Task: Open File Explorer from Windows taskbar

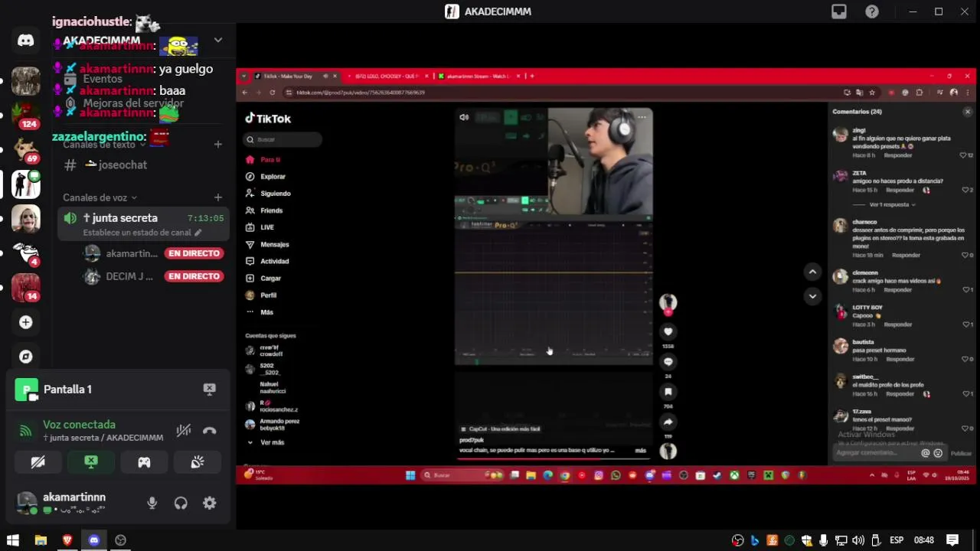Action: point(41,540)
